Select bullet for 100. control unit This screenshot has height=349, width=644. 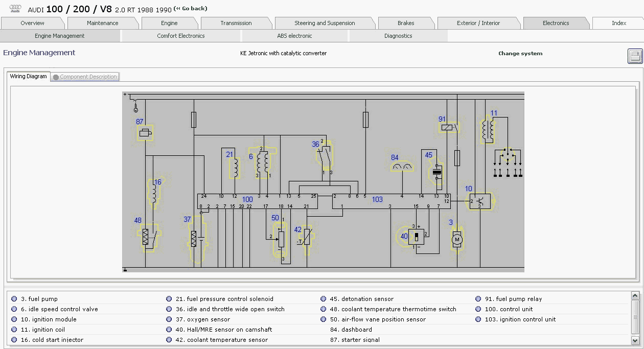478,309
